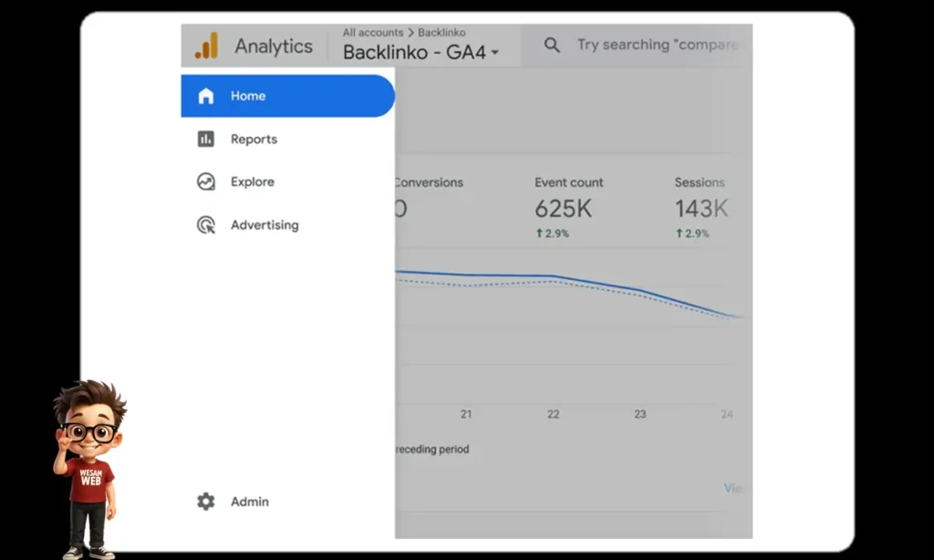934x560 pixels.
Task: Open Explore using the compass icon
Action: click(206, 181)
